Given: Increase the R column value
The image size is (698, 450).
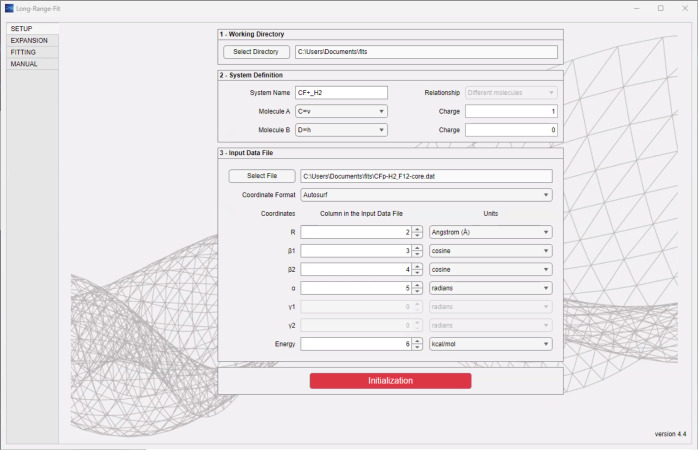Looking at the screenshot, I should (417, 229).
